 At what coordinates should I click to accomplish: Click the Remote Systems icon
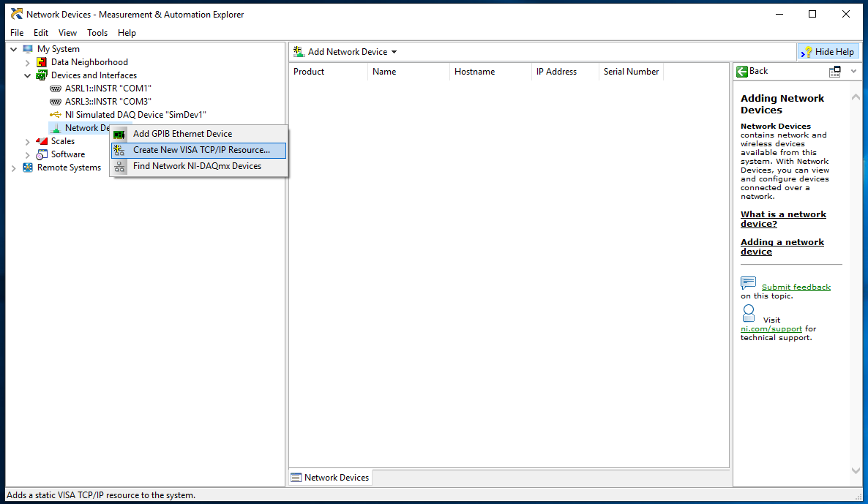(x=28, y=168)
